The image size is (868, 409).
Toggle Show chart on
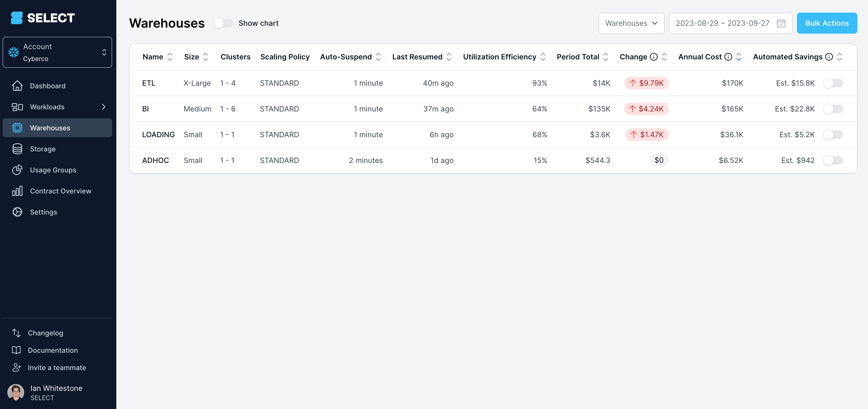223,23
